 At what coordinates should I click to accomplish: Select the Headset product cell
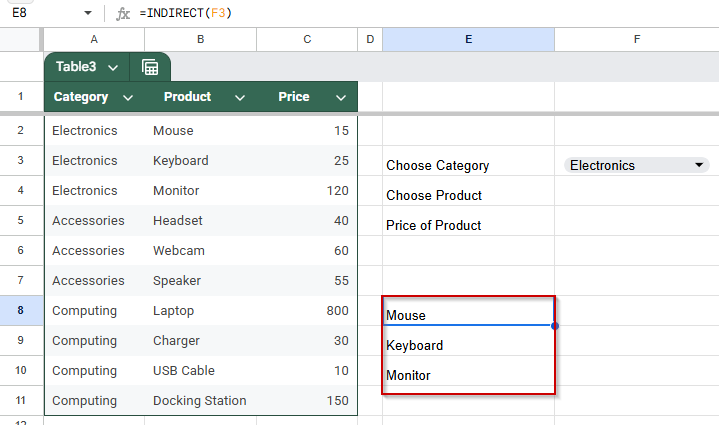pyautogui.click(x=200, y=221)
